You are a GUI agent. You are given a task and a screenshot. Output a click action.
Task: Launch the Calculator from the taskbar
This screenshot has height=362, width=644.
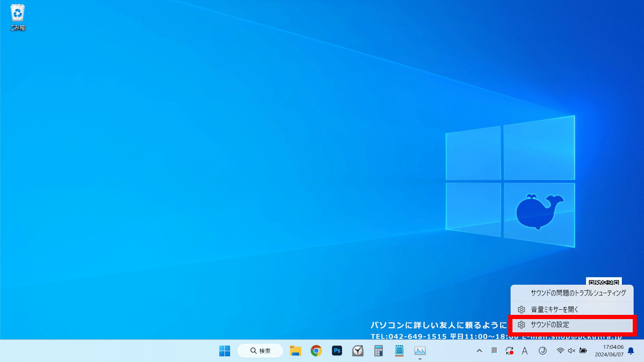[378, 351]
